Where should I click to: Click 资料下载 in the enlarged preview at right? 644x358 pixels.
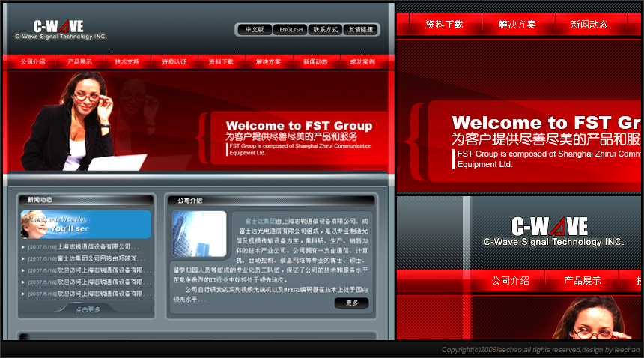tap(444, 25)
